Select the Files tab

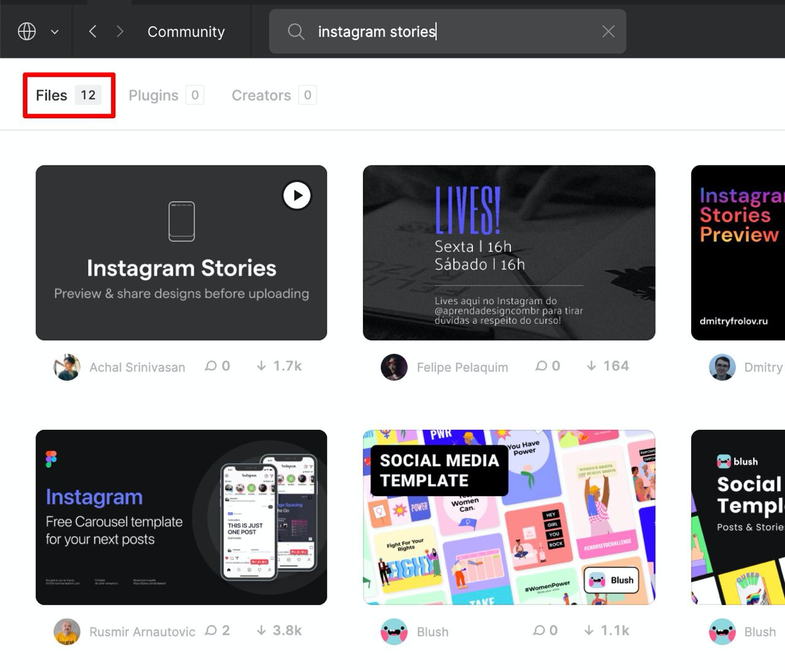[69, 95]
